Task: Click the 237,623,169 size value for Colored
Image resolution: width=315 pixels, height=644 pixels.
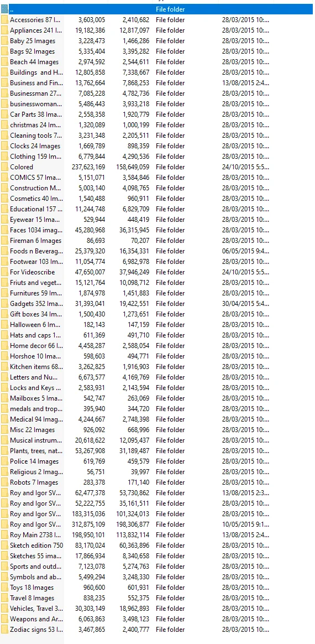Action: coord(90,167)
